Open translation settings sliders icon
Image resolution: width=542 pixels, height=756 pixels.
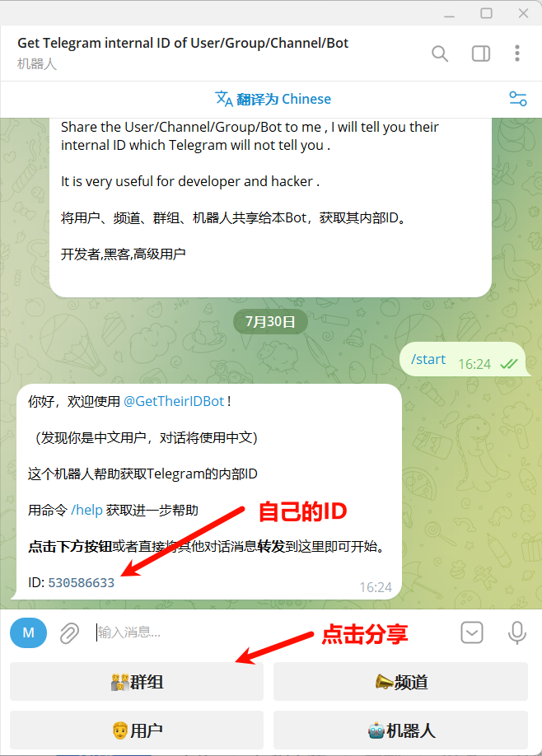(518, 99)
